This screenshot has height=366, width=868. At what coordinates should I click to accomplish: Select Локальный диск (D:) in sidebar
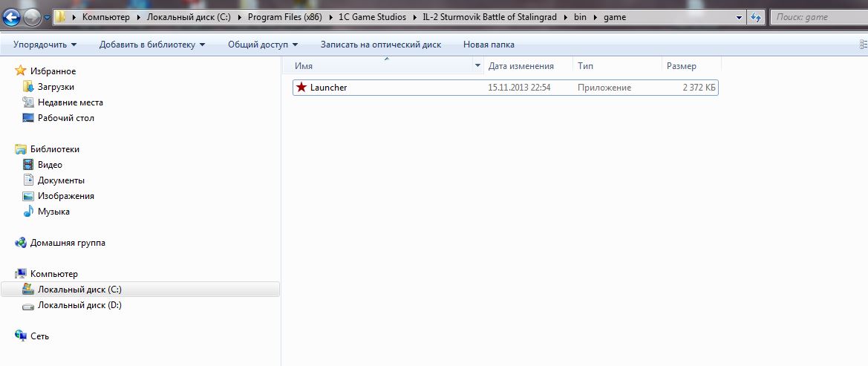click(79, 305)
